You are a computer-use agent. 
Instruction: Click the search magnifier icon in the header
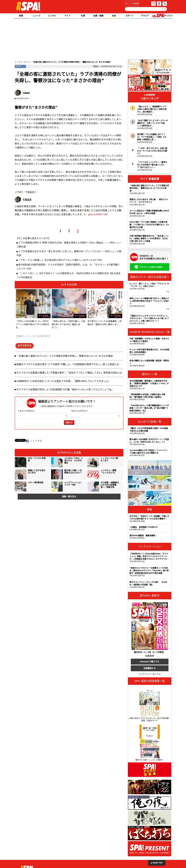click(x=164, y=9)
